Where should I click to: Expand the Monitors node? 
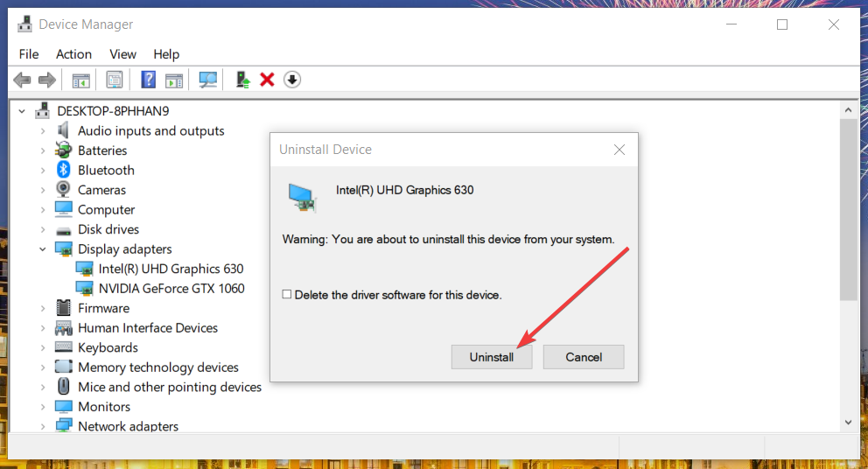click(x=43, y=407)
